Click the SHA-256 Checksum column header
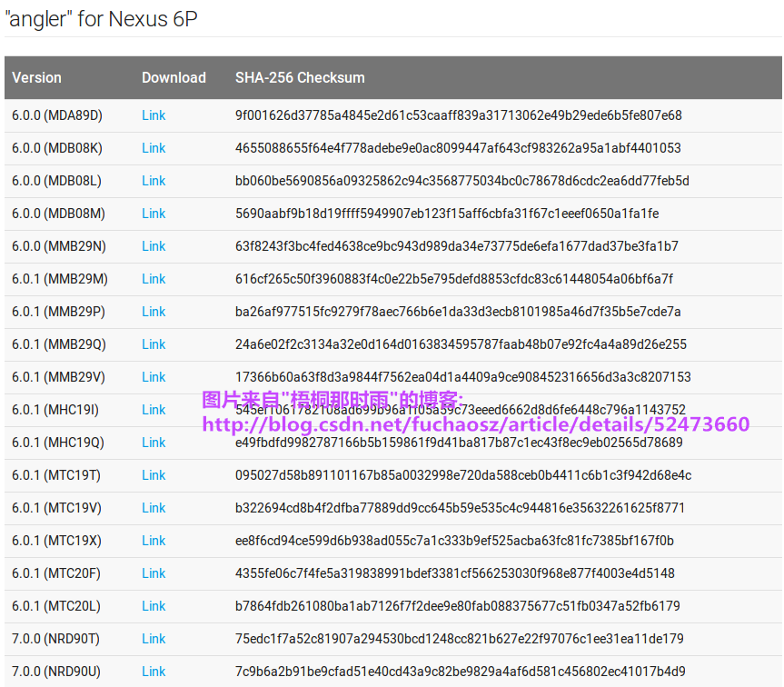This screenshot has height=687, width=784. coord(300,78)
